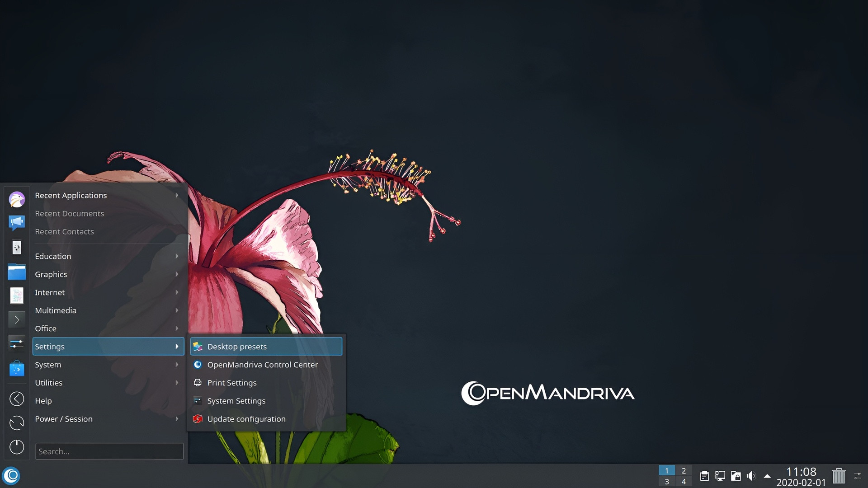Open the KDE Connect phone icon in sidebar

point(17,247)
